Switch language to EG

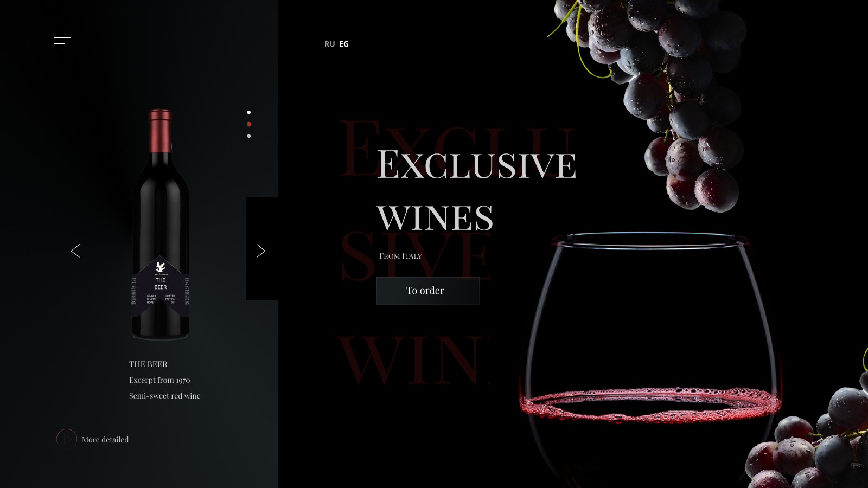344,44
